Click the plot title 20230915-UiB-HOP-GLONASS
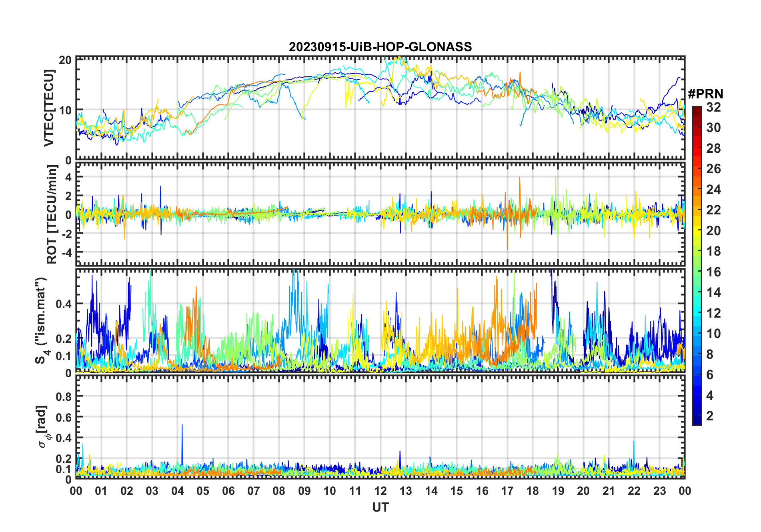 tap(380, 47)
